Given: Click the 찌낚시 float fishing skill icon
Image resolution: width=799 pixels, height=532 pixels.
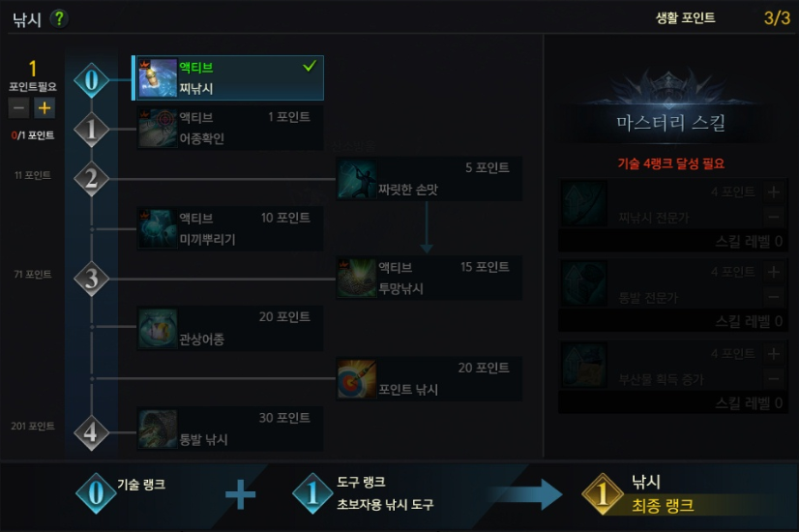Looking at the screenshot, I should click(158, 78).
